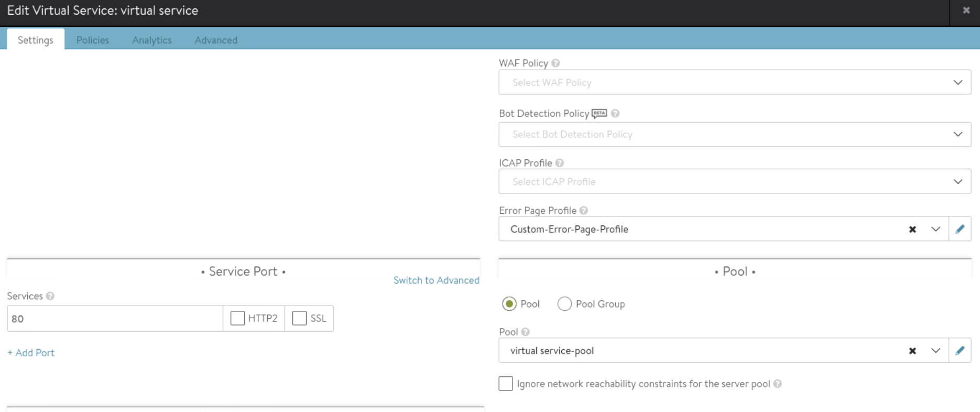This screenshot has width=980, height=412.
Task: Click the Add Port link
Action: [31, 353]
